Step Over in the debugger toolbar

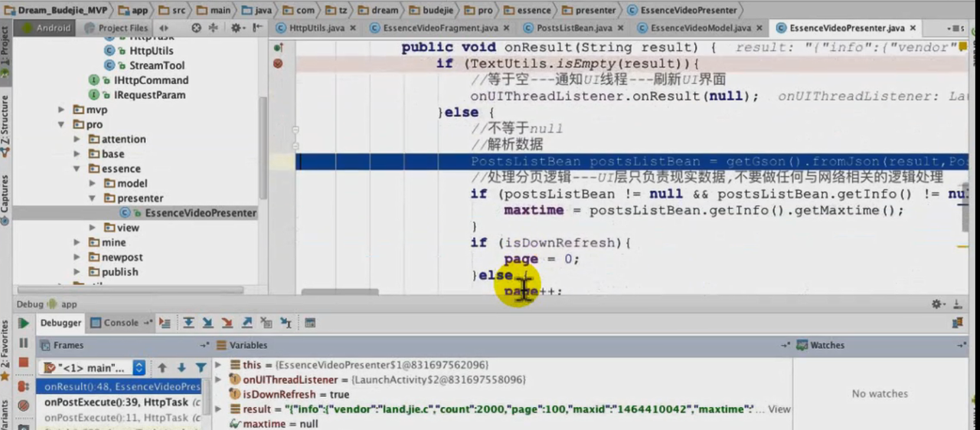(x=188, y=323)
